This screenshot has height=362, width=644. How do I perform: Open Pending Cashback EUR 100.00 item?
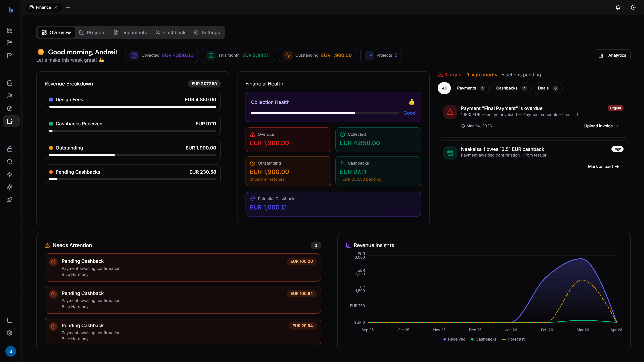tap(183, 268)
